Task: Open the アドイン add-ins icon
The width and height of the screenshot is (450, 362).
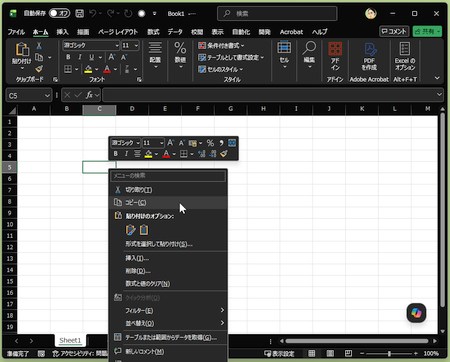Action: coord(335,49)
